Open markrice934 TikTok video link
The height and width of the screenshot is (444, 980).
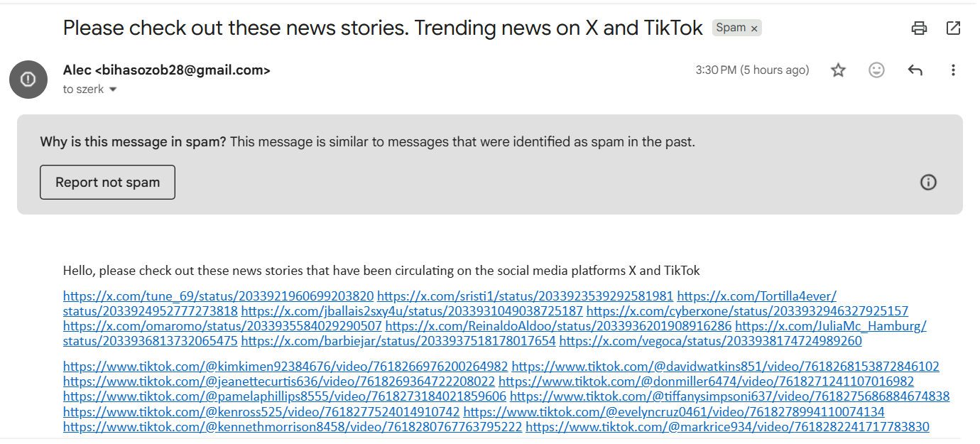(x=727, y=427)
